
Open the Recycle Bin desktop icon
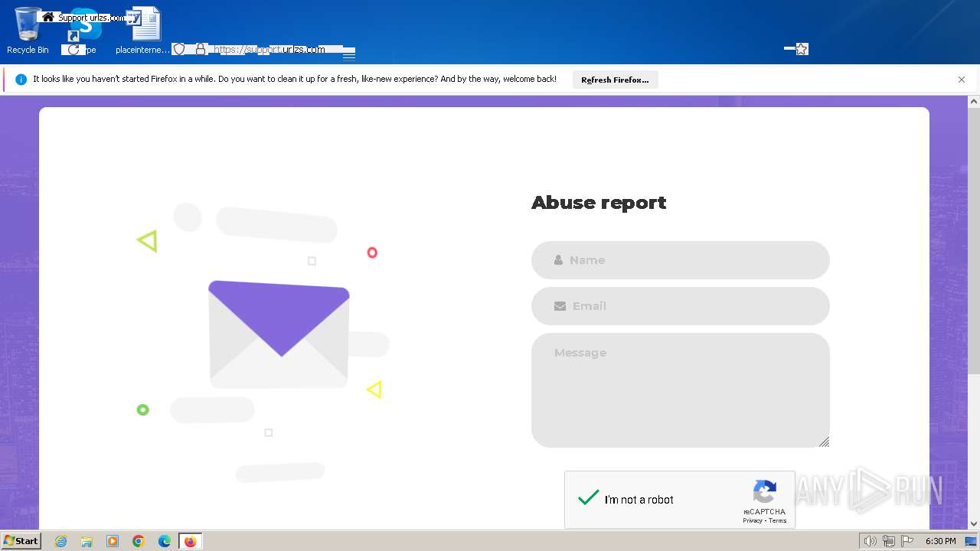pyautogui.click(x=28, y=31)
